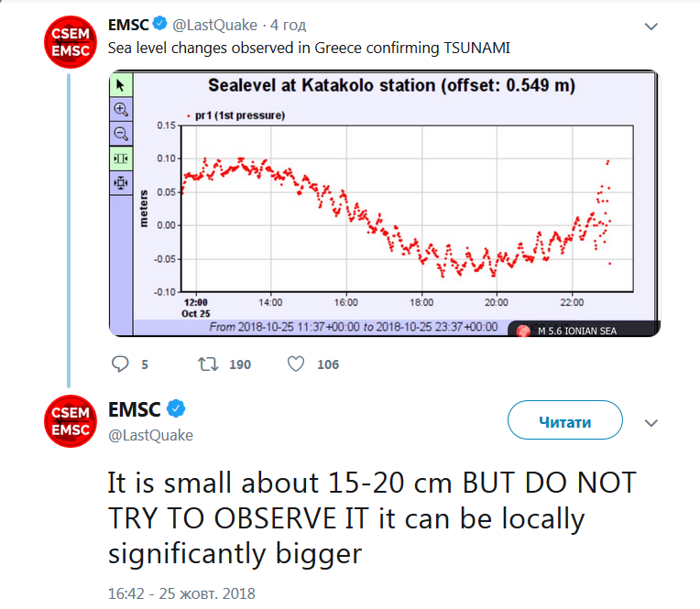Open EMSC avatar on the second tweet
Viewport: 700px width, 609px height.
tap(71, 422)
